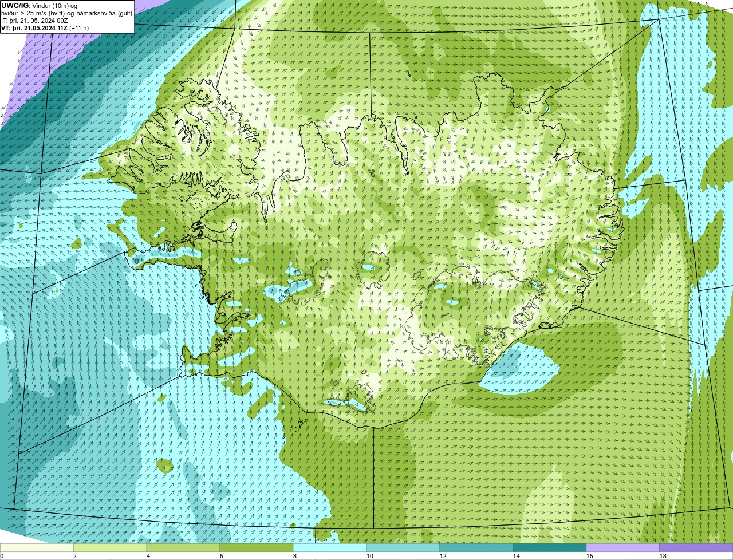The width and height of the screenshot is (733, 560).
Task: Click the 'VT: þri. 21.05.2024 11Z (+11 h)' line
Action: (45, 28)
